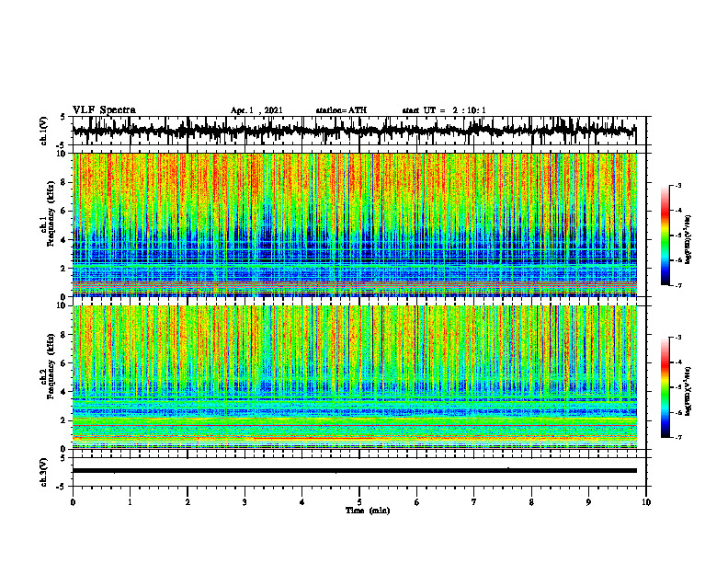
Task: Click inside the ch.1 spectrogram plot
Action: pos(355,224)
